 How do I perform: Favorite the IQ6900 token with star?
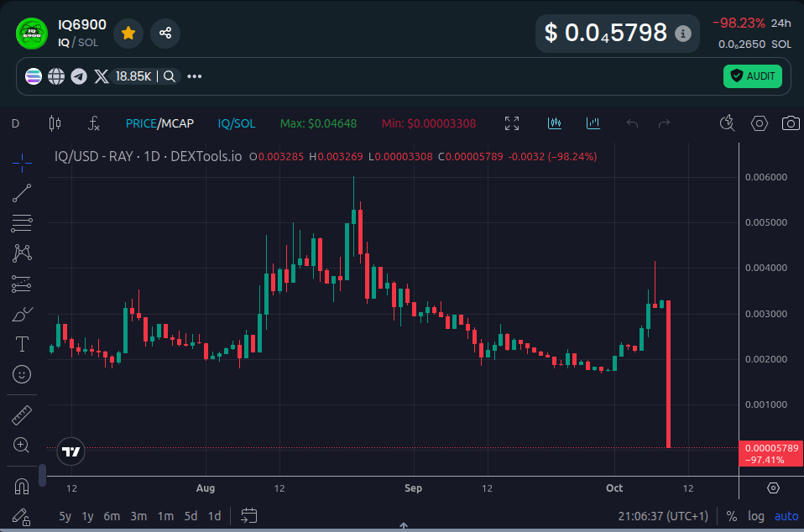(x=128, y=33)
